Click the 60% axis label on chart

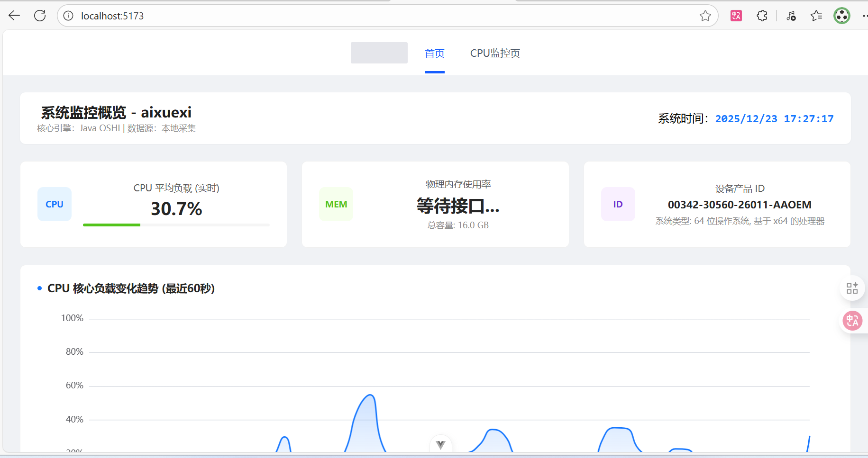[74, 386]
